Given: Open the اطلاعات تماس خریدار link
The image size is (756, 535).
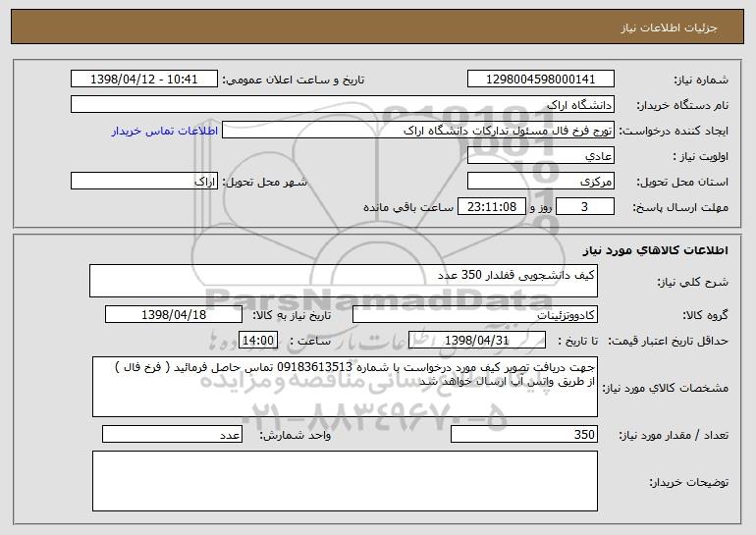Looking at the screenshot, I should (x=165, y=131).
